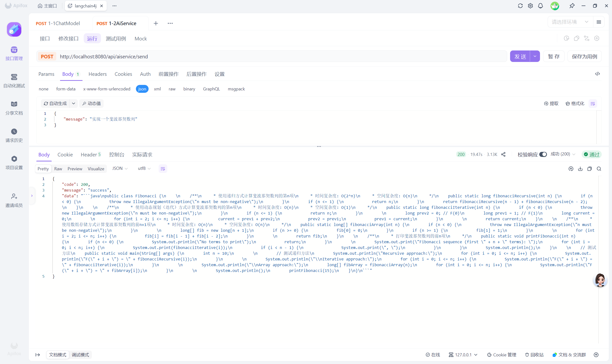Click the refresh icon in the title bar
This screenshot has width=612, height=364.
point(520,6)
